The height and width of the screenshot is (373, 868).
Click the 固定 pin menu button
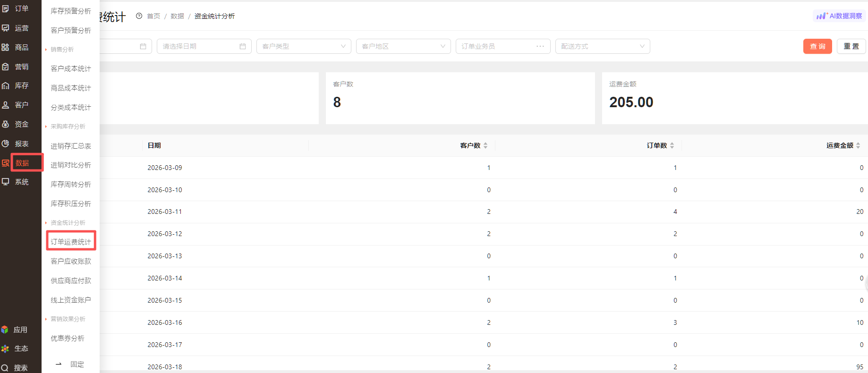click(x=70, y=364)
